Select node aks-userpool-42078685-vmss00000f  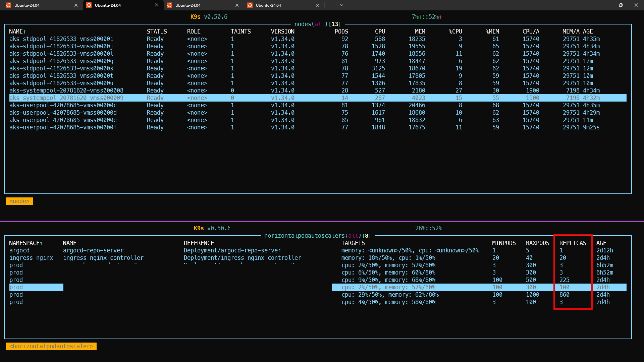click(63, 127)
